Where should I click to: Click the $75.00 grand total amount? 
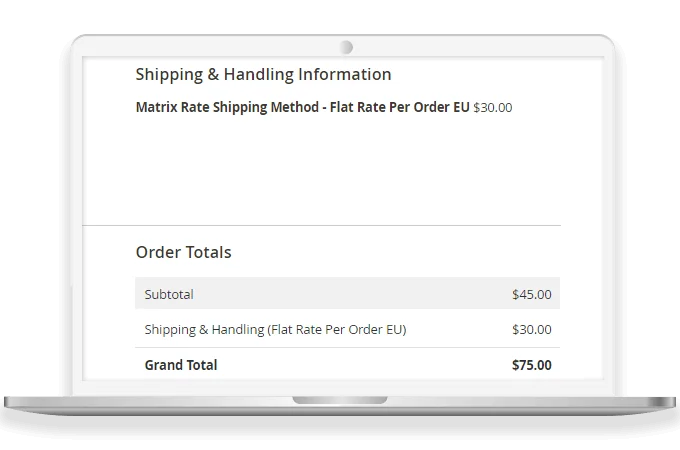(x=531, y=365)
